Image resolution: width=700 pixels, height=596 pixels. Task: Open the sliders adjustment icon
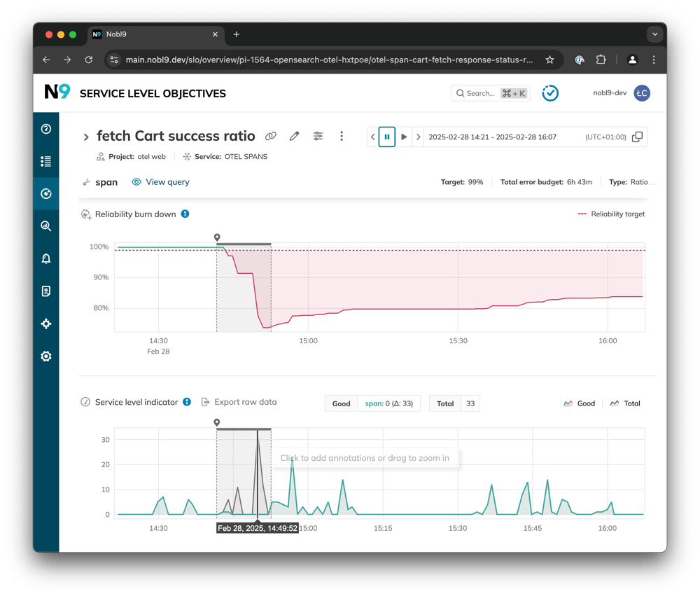point(318,137)
